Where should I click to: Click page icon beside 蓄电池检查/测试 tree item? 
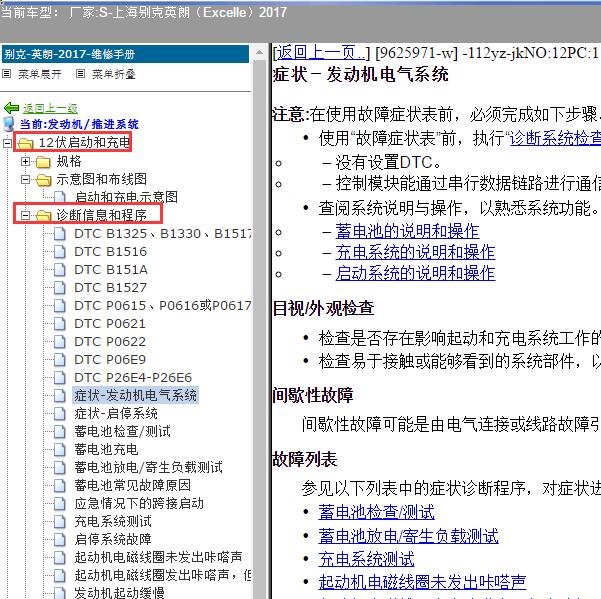[59, 432]
